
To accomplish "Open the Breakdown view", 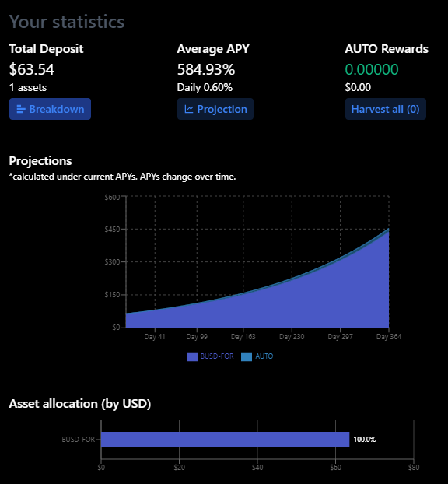I will point(50,109).
